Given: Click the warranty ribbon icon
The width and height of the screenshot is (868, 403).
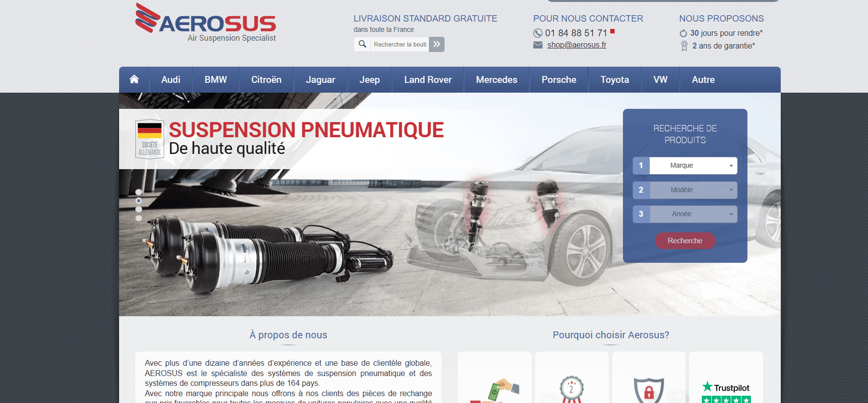Looking at the screenshot, I should (684, 46).
